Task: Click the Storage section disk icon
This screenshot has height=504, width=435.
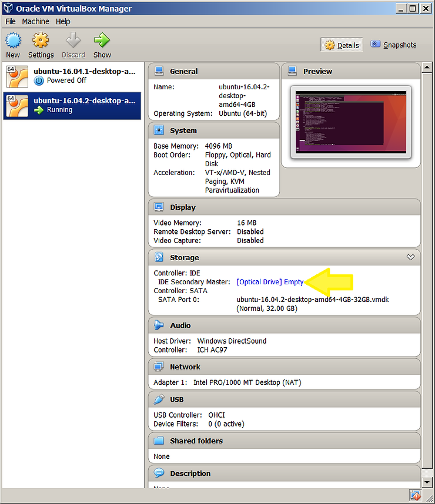Action: 159,257
